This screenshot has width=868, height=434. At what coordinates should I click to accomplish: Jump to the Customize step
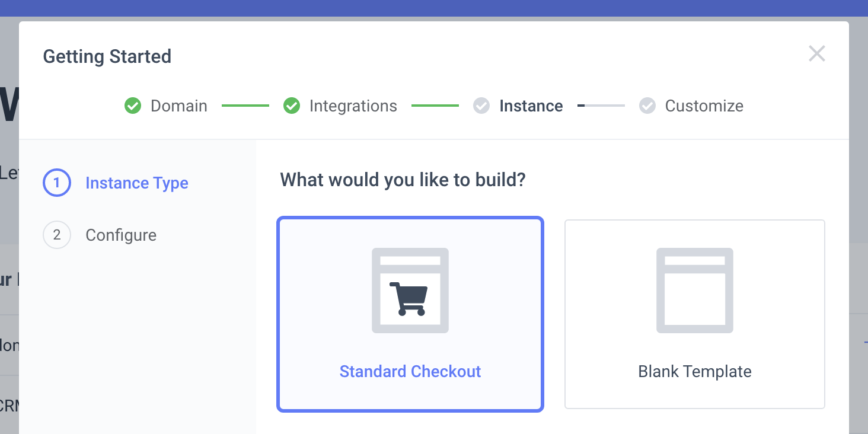pos(704,106)
